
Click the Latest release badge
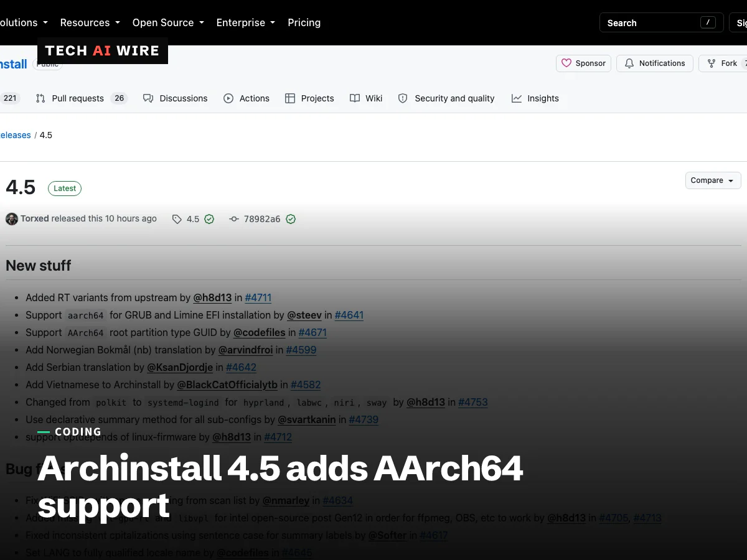(x=65, y=189)
